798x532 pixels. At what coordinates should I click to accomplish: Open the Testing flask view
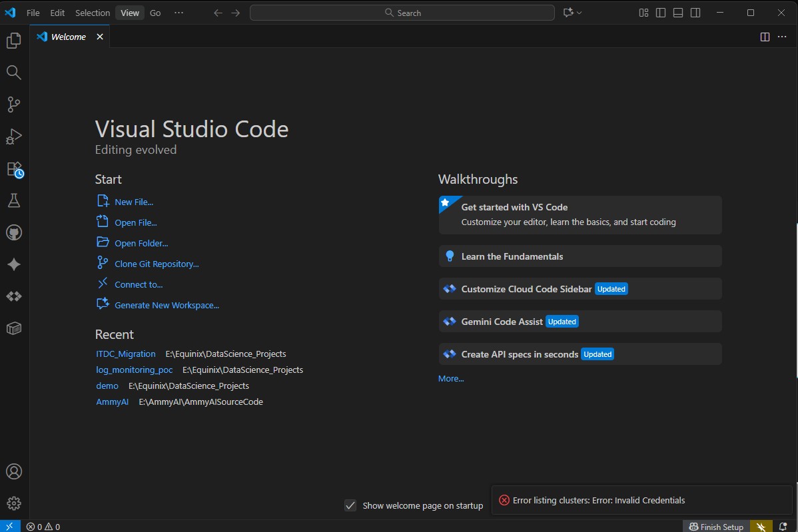point(13,200)
